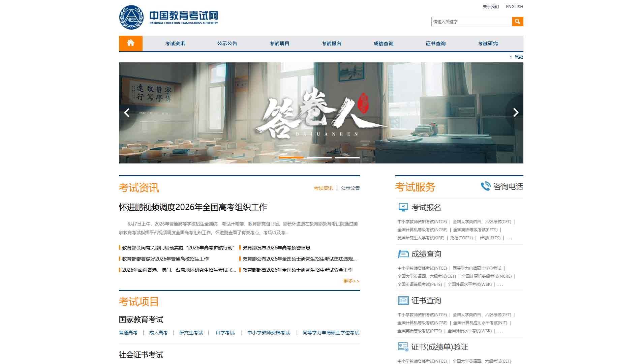Click the document icon next to 成绩查询
Viewport: 641px width, 364px height.
(x=403, y=254)
